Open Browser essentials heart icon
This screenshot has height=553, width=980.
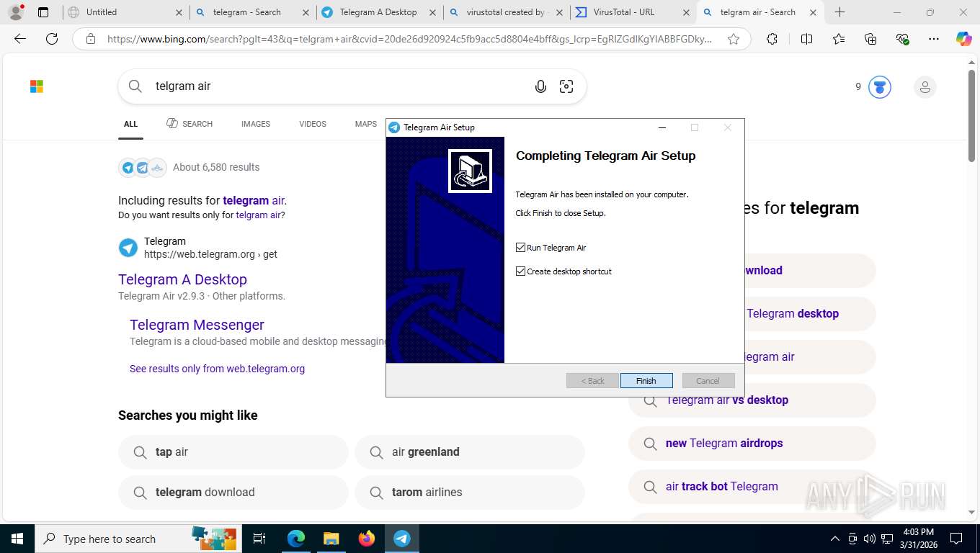coord(902,39)
